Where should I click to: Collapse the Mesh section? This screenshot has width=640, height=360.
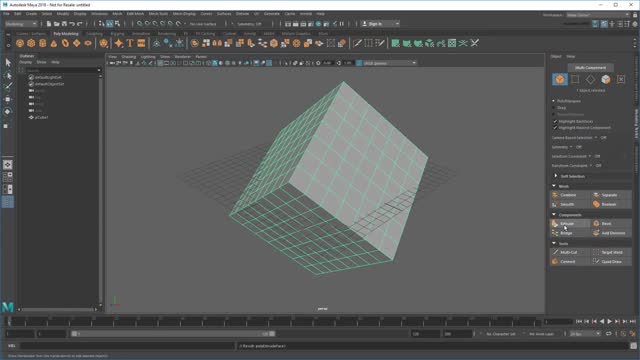click(554, 186)
